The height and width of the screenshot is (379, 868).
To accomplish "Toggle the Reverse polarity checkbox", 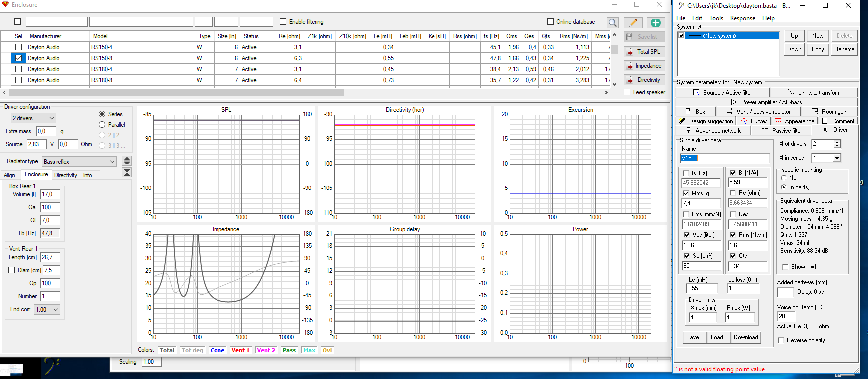I will (x=781, y=340).
